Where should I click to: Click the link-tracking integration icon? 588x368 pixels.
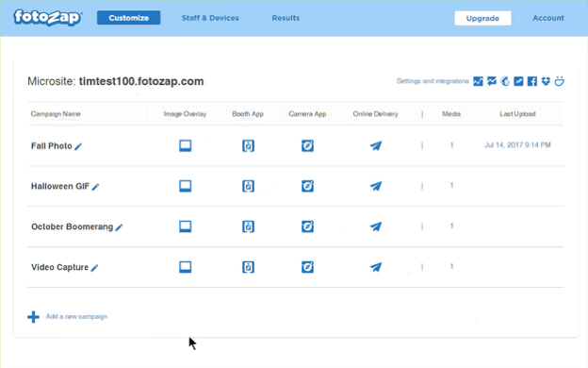518,81
